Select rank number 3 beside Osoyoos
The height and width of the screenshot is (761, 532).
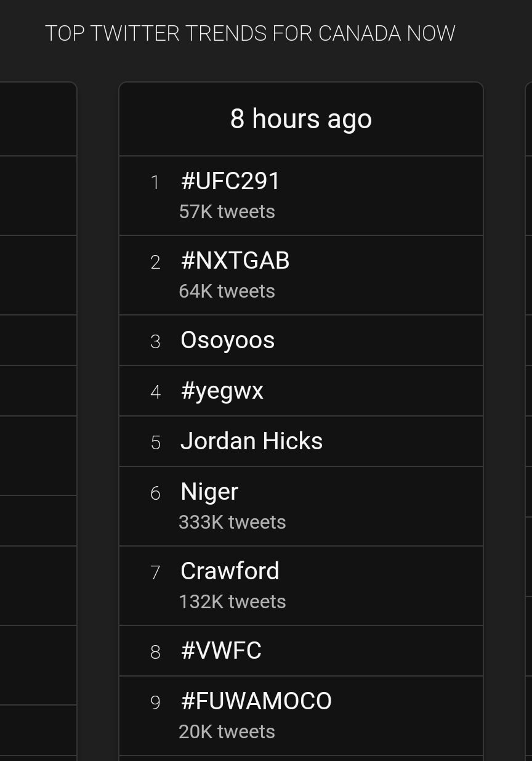(155, 341)
